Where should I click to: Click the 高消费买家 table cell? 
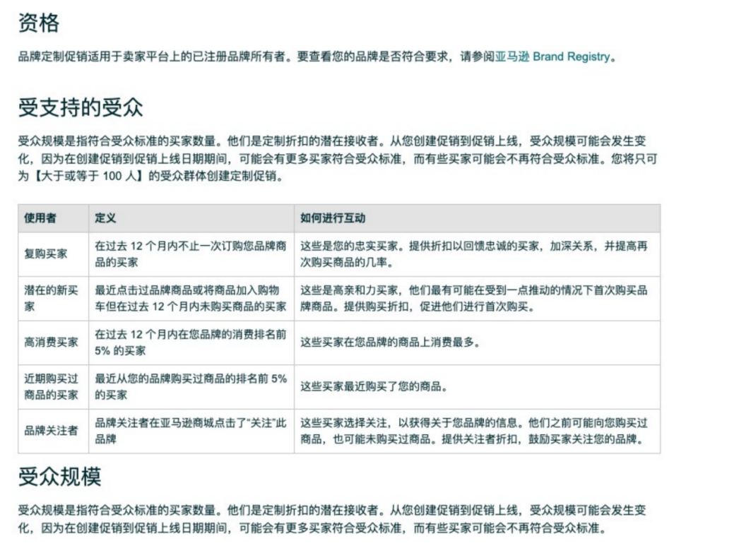tap(52, 342)
